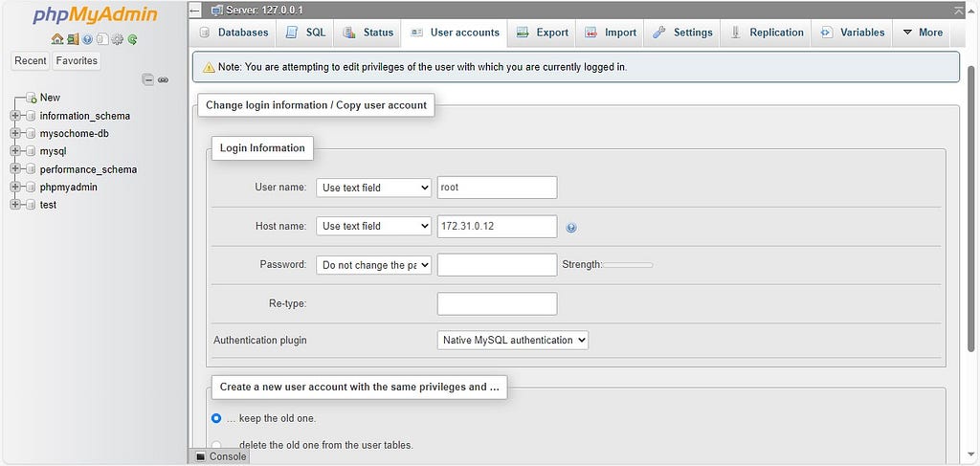The image size is (980, 466).
Task: Open the User name type dropdown
Action: click(374, 188)
